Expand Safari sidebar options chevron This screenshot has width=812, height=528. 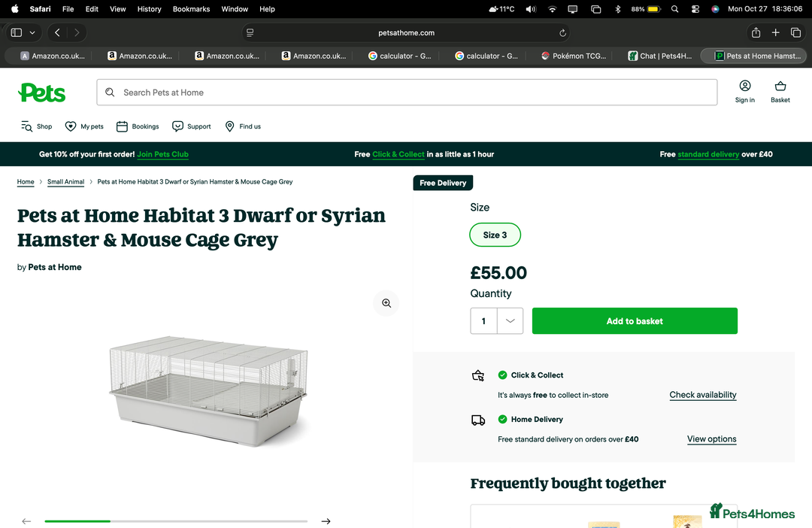point(32,33)
